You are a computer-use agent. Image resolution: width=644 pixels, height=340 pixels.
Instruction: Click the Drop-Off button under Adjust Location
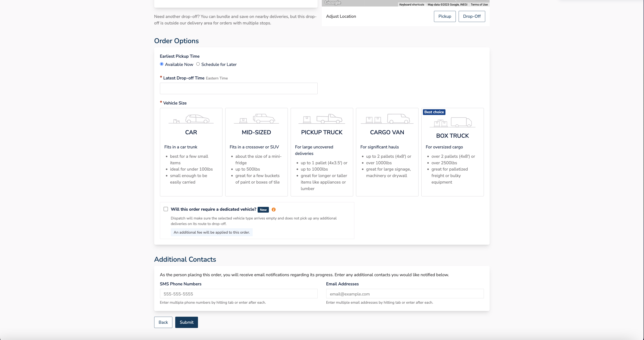pyautogui.click(x=471, y=16)
